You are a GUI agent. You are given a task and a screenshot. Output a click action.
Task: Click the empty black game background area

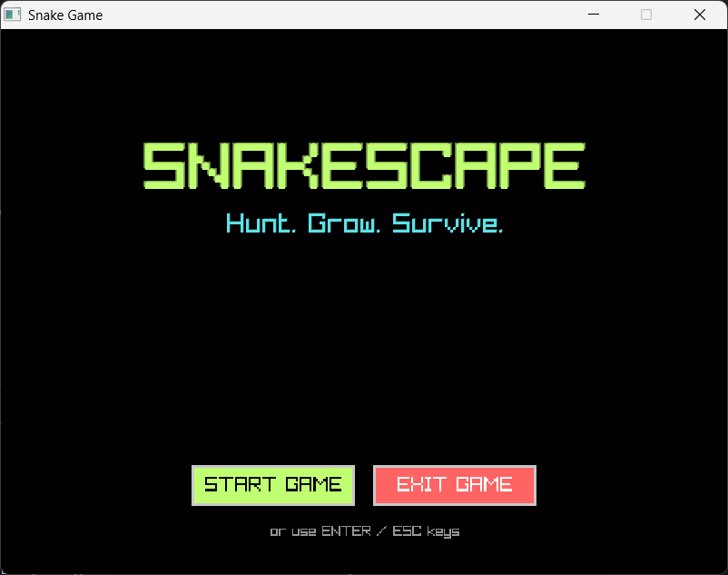pos(363,363)
